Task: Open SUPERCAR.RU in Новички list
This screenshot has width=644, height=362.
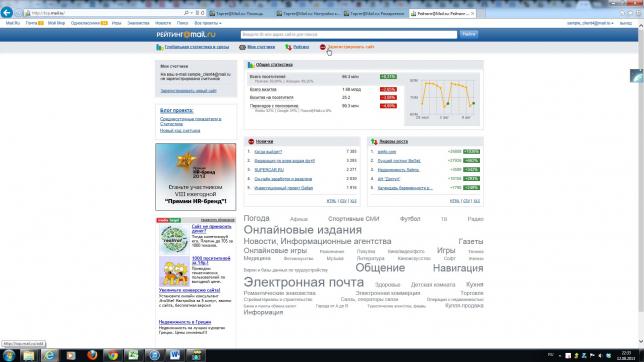Action: click(x=269, y=170)
